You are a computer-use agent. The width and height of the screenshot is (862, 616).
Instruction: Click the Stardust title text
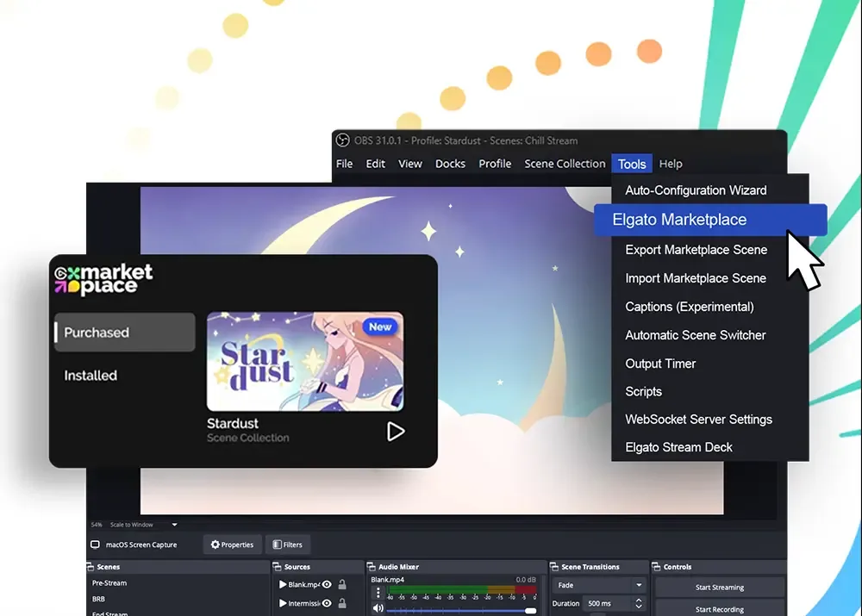233,424
